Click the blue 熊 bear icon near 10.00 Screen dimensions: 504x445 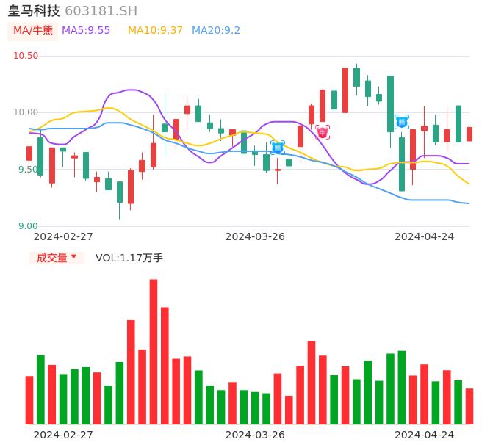pos(402,122)
